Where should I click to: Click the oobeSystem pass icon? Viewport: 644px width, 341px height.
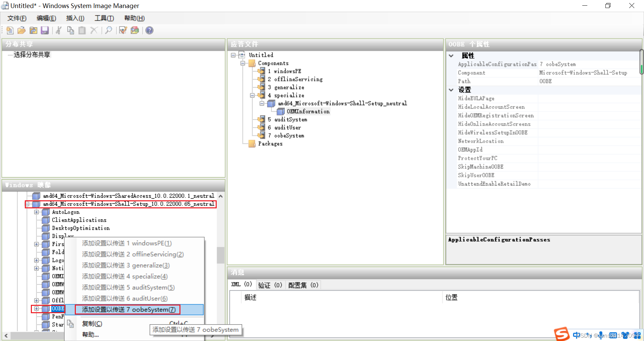[x=261, y=135]
